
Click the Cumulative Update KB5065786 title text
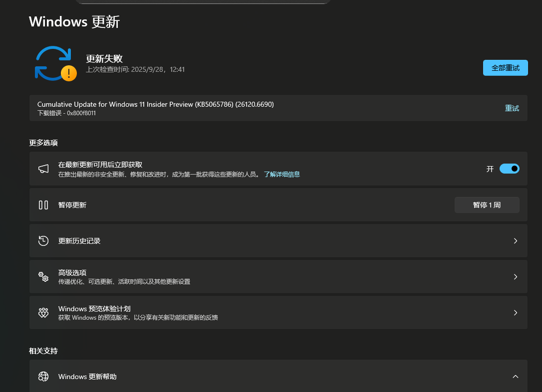click(156, 104)
